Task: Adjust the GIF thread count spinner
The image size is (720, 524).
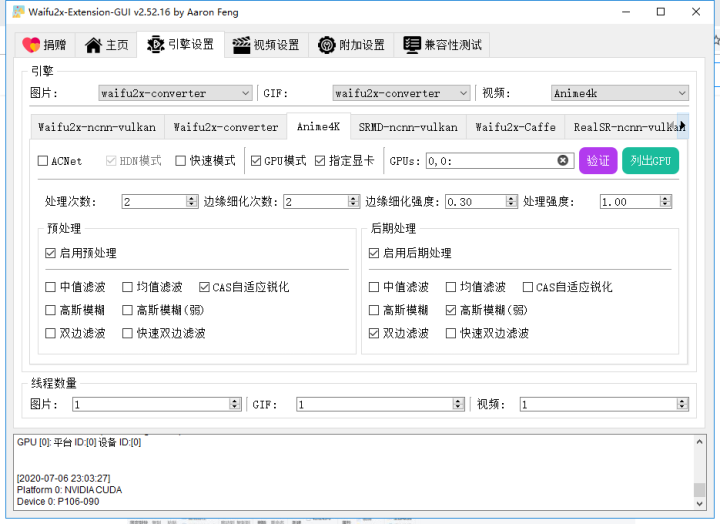Action: tap(380, 404)
